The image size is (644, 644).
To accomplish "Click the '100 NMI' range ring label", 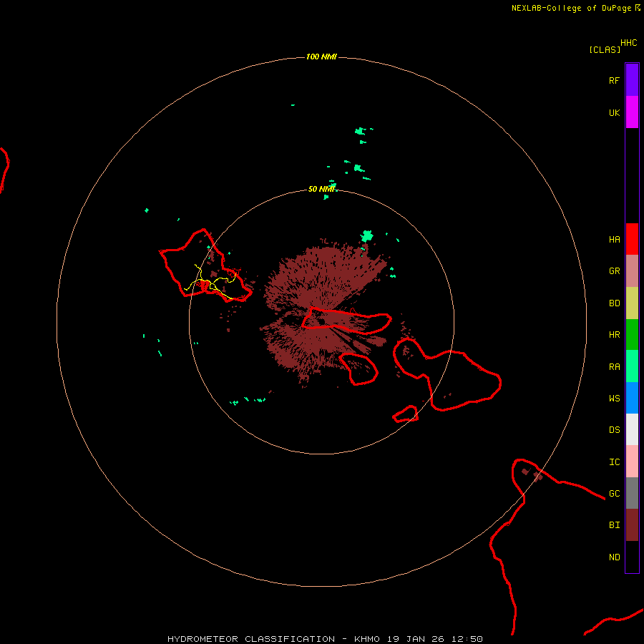I will [321, 57].
